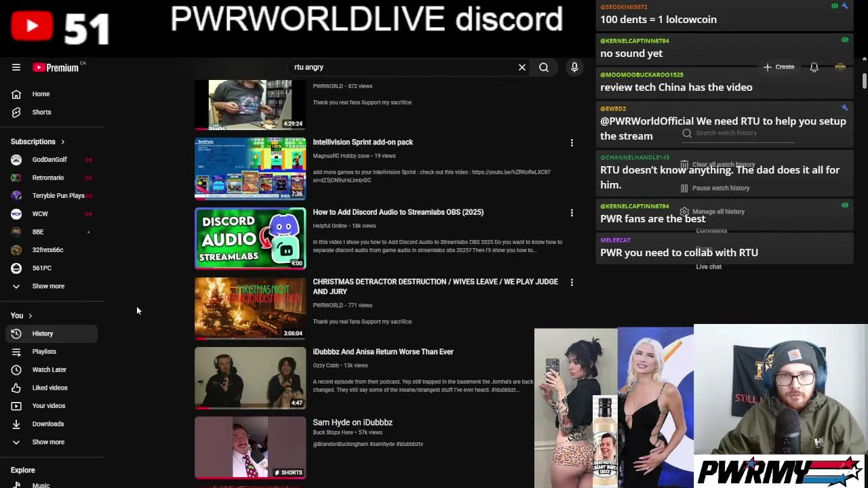Show more under You section

(49, 442)
